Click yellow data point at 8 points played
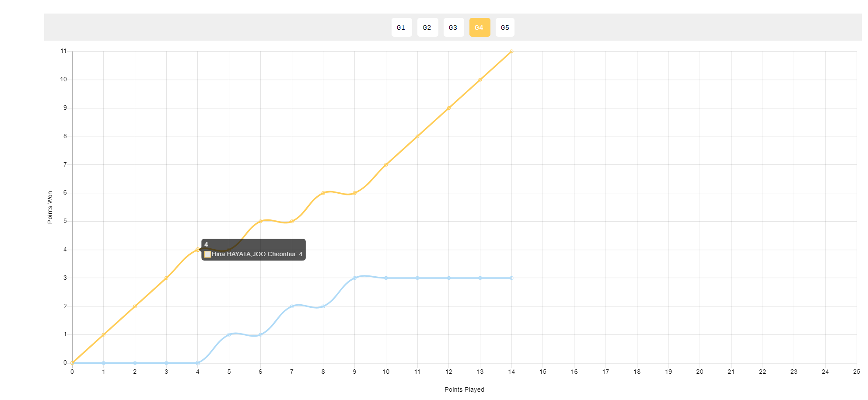 323,193
